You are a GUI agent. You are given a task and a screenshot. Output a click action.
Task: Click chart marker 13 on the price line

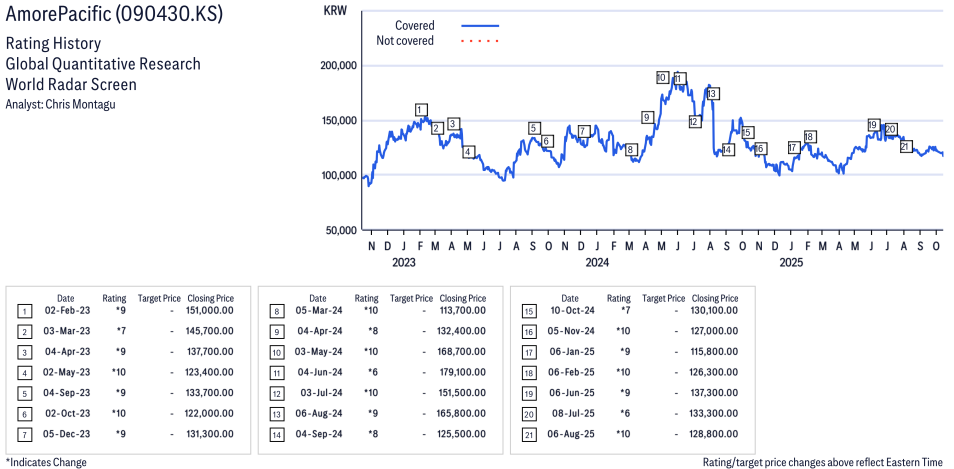[x=712, y=94]
